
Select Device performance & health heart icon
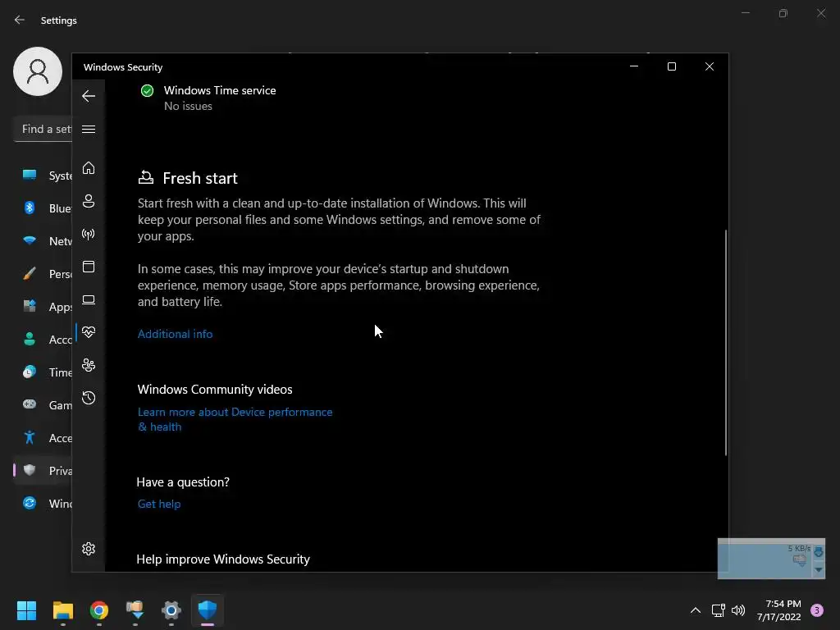(89, 332)
